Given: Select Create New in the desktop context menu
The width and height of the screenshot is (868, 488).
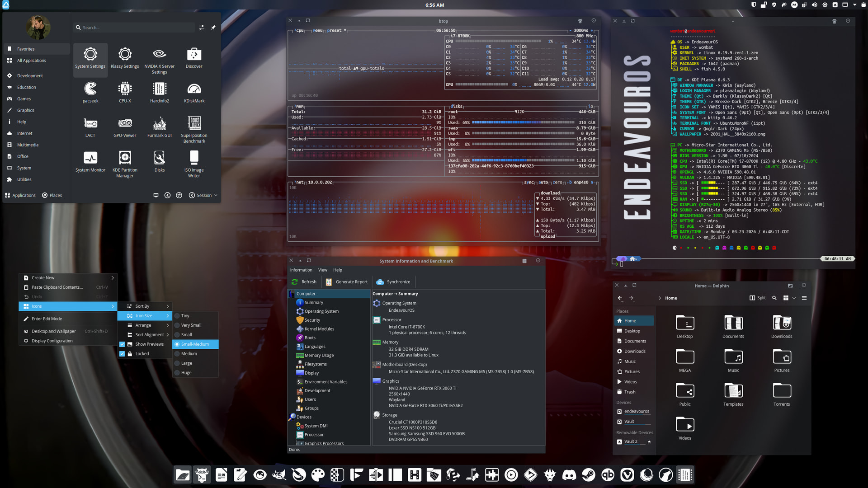Looking at the screenshot, I should 43,278.
